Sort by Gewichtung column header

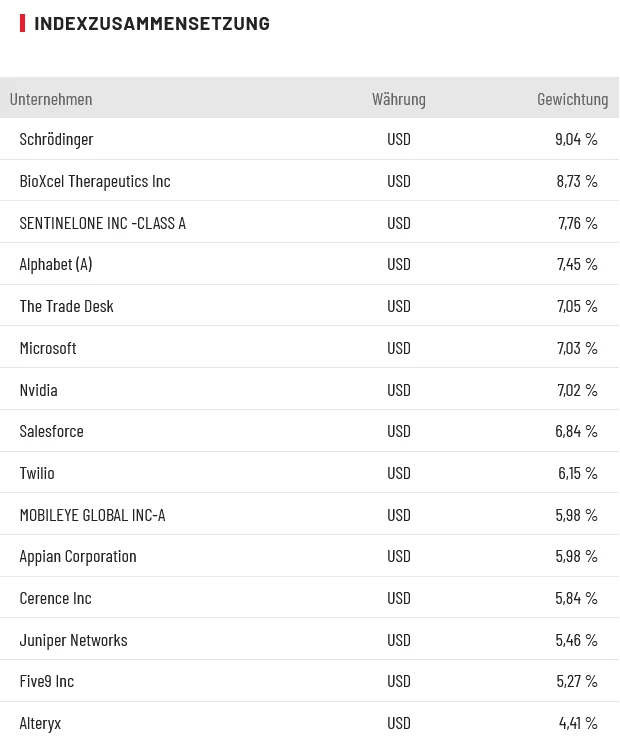572,98
